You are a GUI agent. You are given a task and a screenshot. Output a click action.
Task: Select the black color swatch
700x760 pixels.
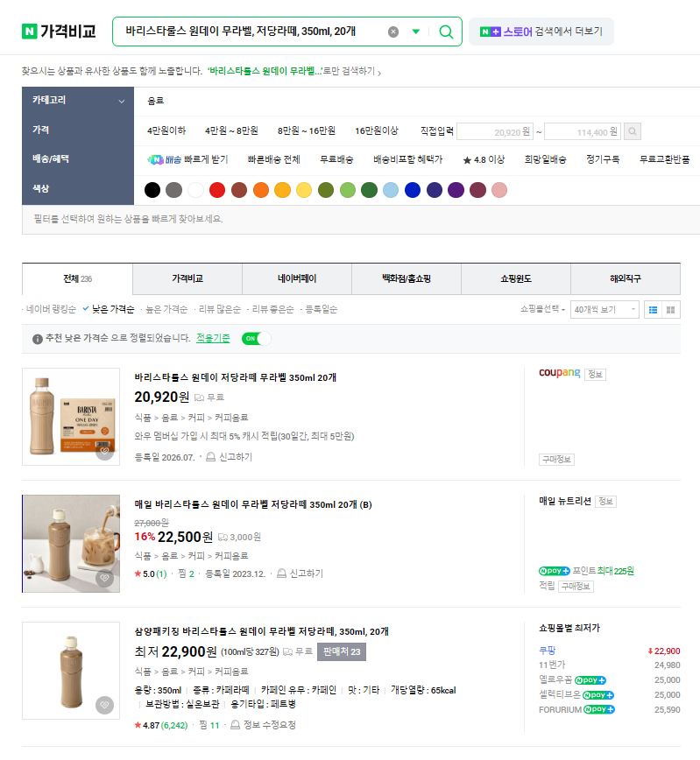coord(152,190)
